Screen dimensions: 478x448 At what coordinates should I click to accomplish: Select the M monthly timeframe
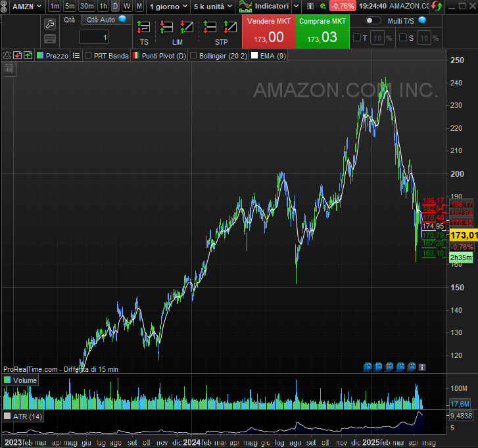[x=139, y=6]
